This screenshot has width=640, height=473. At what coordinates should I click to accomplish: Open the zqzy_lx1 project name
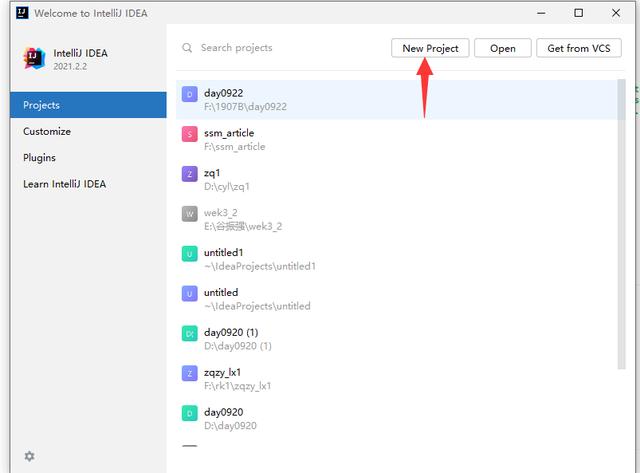coord(222,372)
